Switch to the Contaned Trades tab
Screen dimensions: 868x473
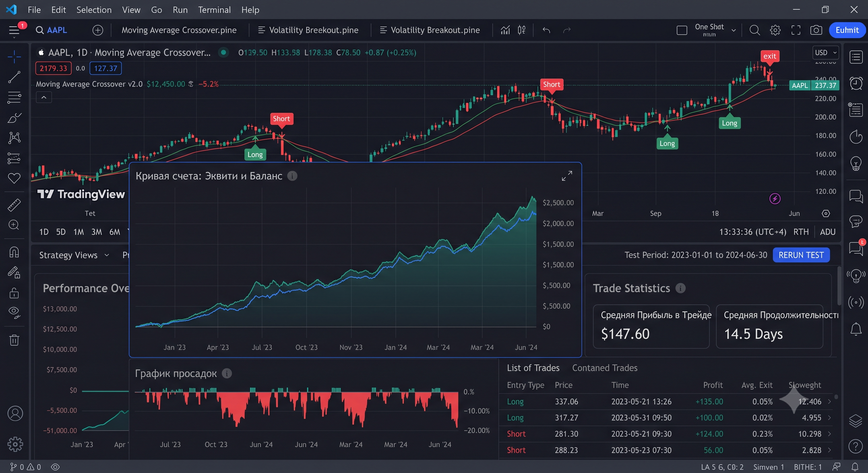tap(604, 368)
